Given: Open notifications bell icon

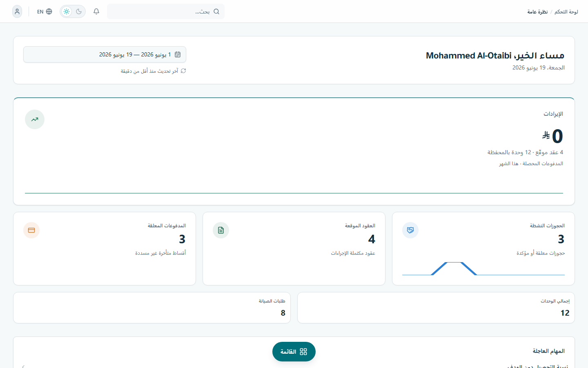Looking at the screenshot, I should 96,11.
